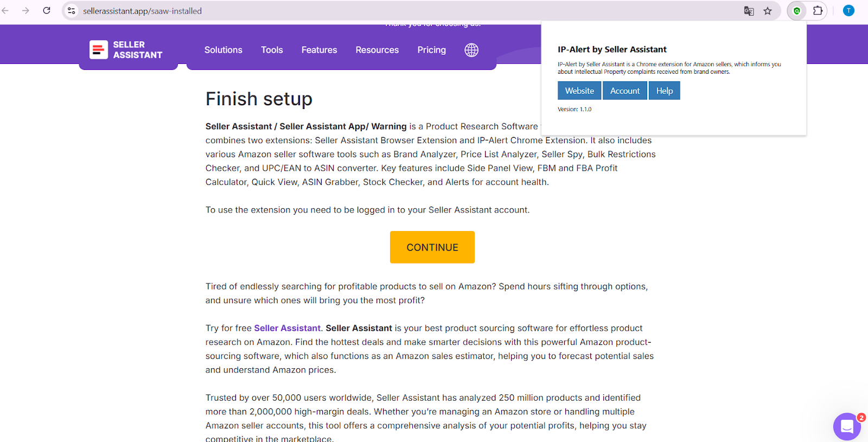This screenshot has height=442, width=868.
Task: Click the IP-Alert extension icon in the toolbar
Action: [796, 11]
